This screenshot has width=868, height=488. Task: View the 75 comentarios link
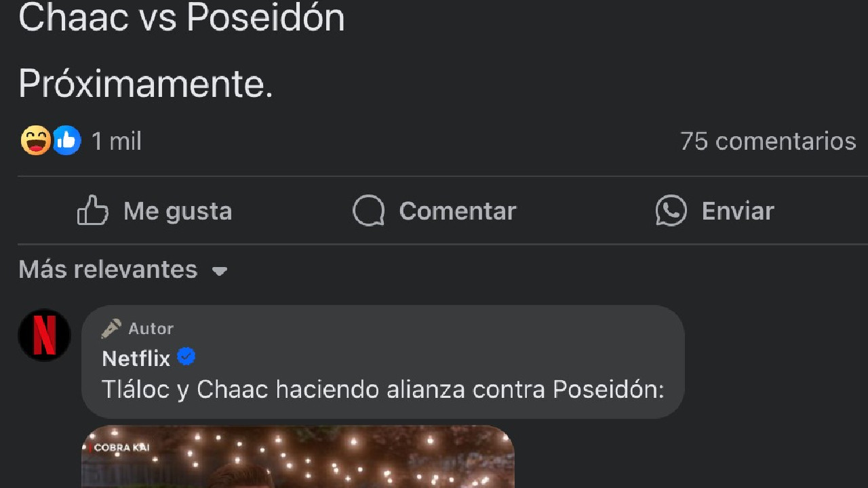click(768, 141)
